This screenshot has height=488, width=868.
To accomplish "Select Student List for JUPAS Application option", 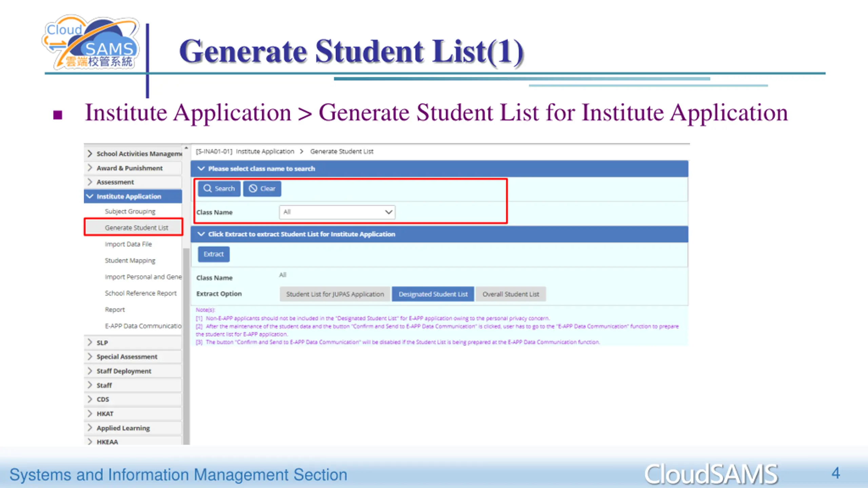I will (335, 294).
